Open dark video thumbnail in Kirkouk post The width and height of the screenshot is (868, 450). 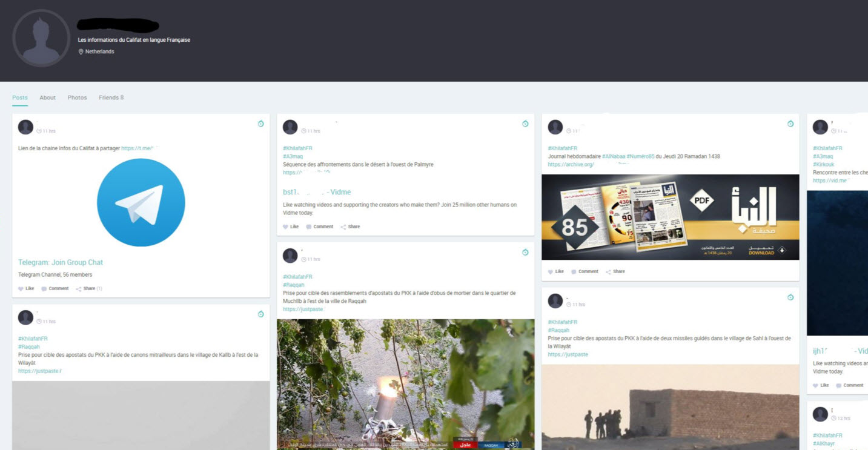coord(837,263)
